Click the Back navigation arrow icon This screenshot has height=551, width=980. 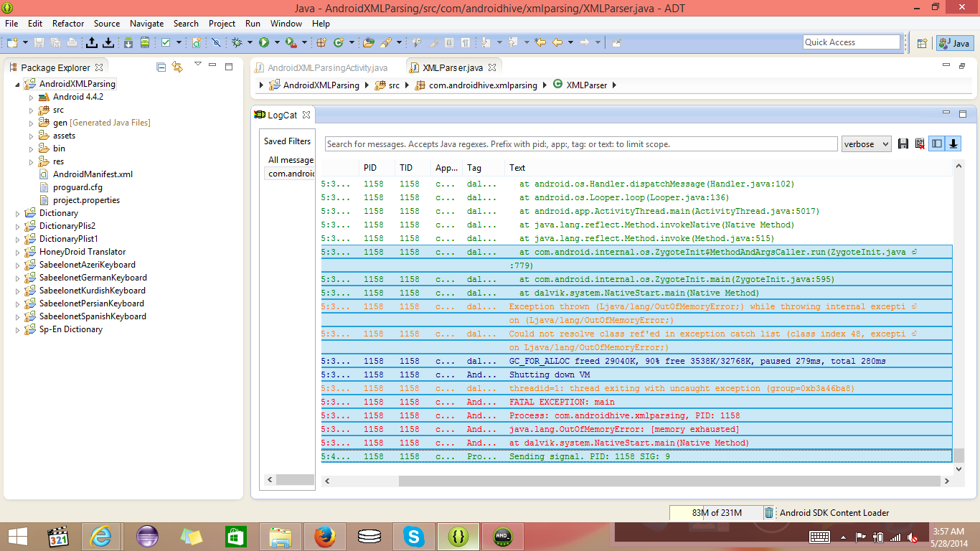pos(557,42)
